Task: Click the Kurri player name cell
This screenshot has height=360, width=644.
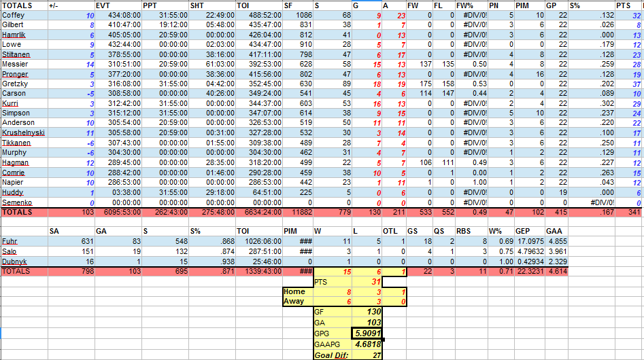Action: click(24, 103)
